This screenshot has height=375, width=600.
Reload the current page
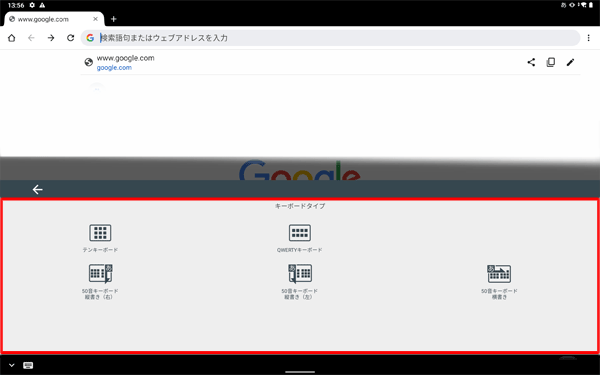[70, 38]
